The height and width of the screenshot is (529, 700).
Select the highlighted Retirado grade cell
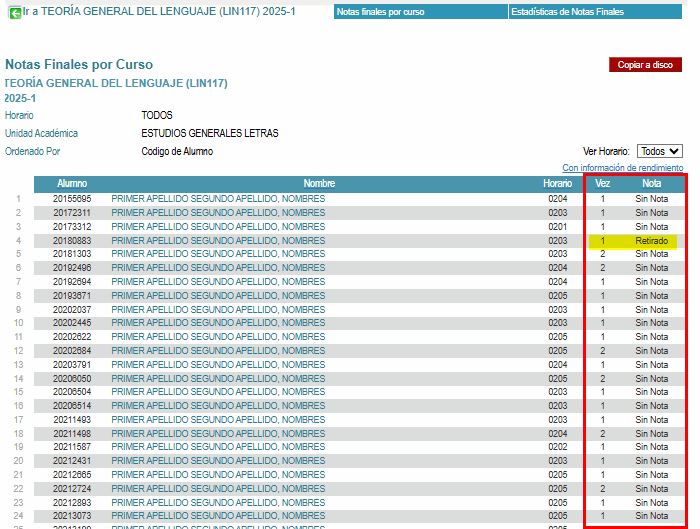651,241
